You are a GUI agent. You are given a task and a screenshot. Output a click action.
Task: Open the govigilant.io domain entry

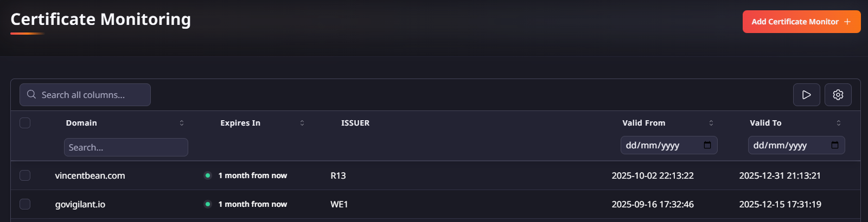[x=80, y=204]
